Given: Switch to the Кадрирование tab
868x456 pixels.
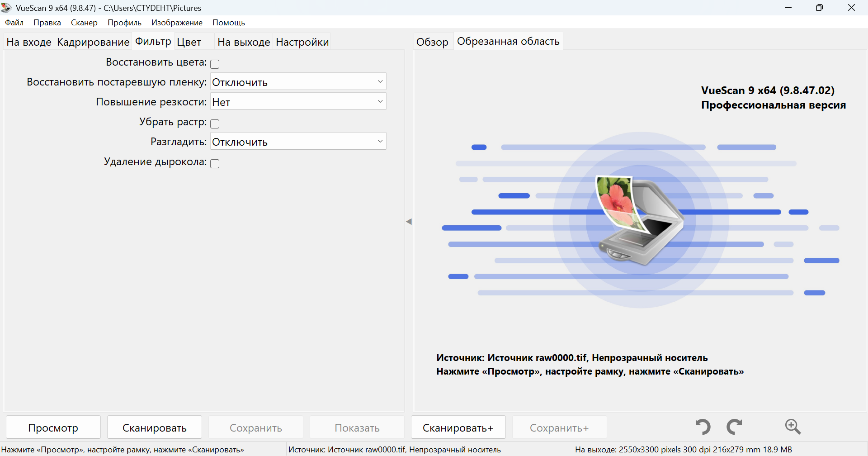Looking at the screenshot, I should tap(93, 42).
